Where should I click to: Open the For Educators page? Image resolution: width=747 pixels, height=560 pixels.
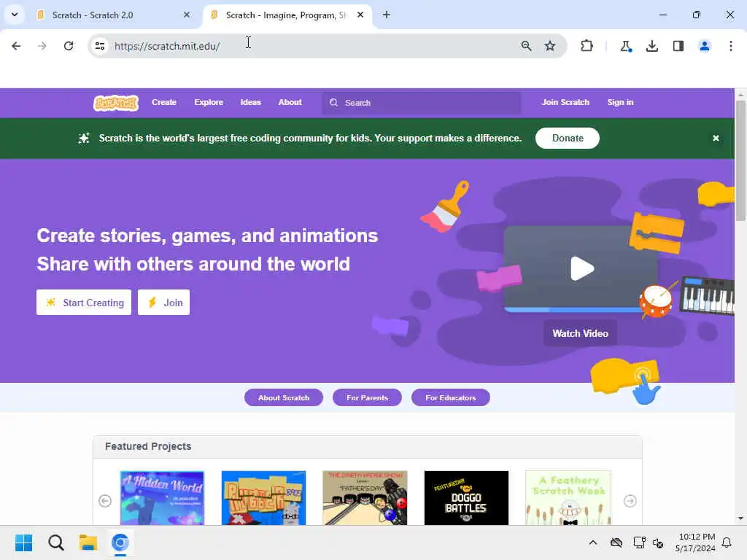(450, 397)
